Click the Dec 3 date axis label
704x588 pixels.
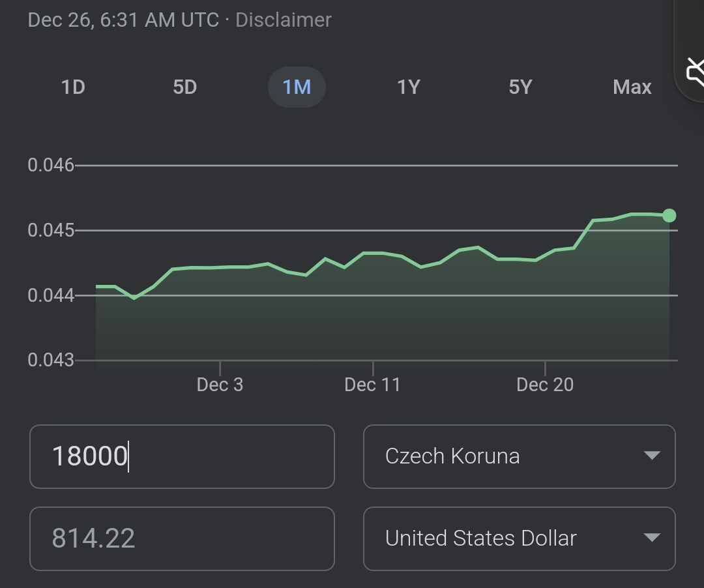[220, 385]
